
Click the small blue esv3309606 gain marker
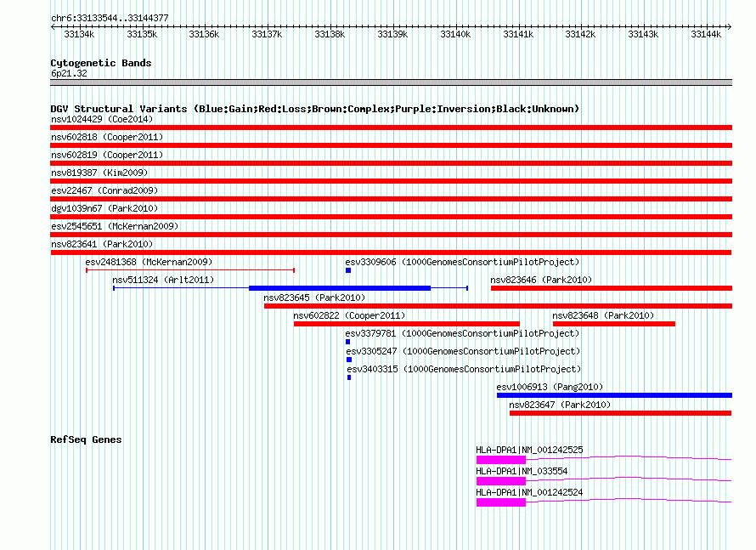[x=348, y=270]
